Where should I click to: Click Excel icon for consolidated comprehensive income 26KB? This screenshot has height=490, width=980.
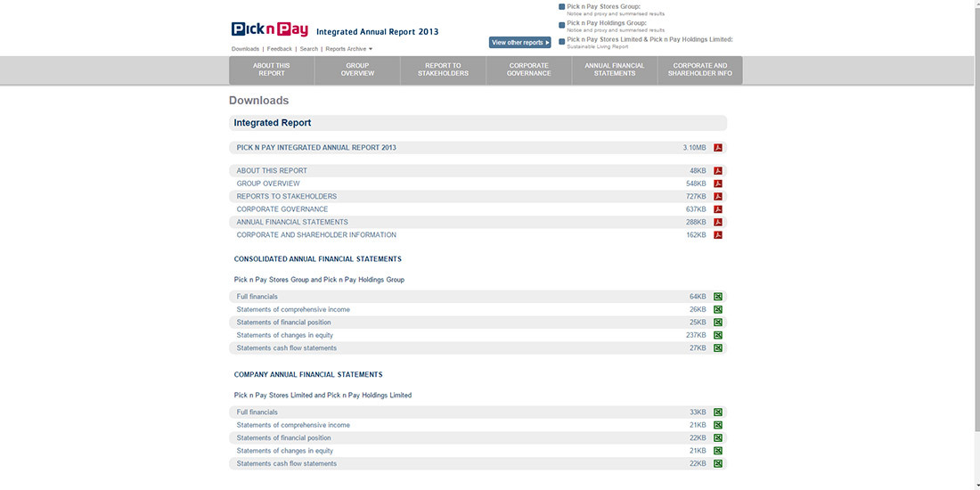[x=718, y=309]
